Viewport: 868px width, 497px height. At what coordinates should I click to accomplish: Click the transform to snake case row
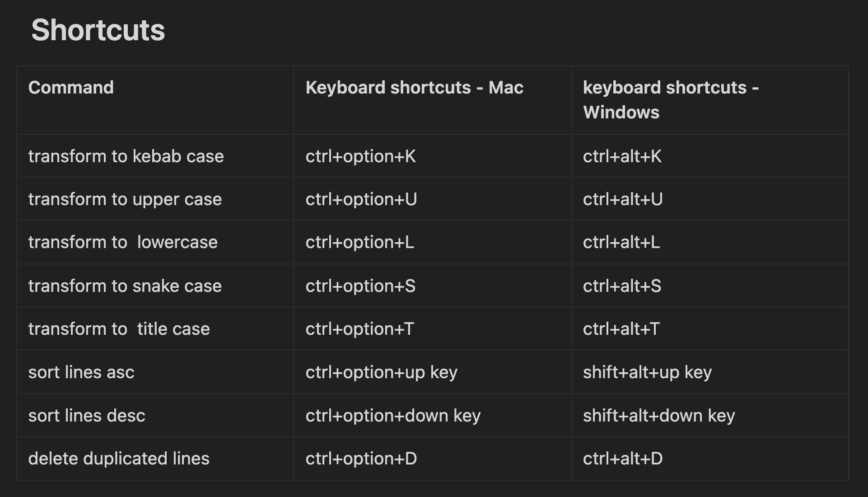click(x=434, y=285)
